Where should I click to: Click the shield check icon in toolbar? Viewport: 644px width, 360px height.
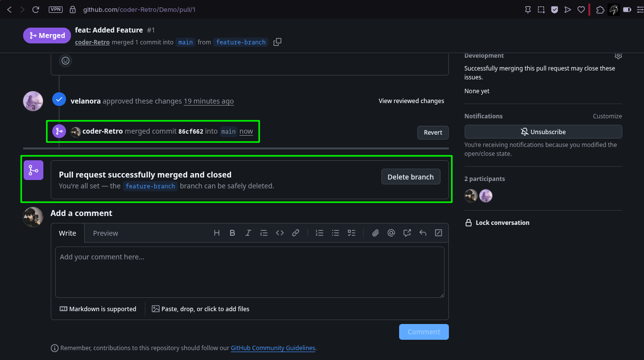point(554,9)
